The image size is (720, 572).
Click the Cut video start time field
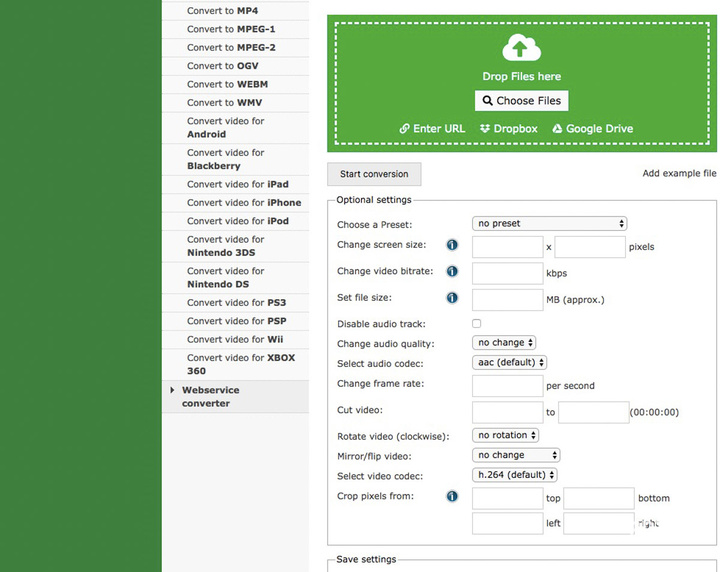click(507, 412)
